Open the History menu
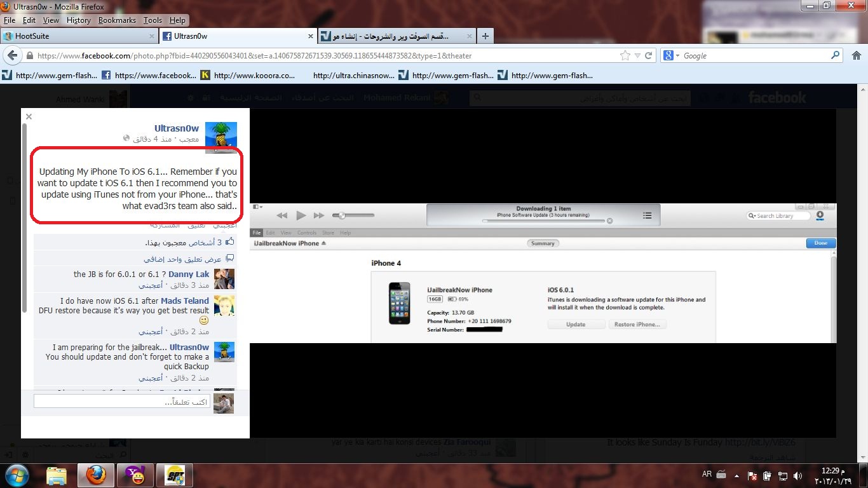 pos(79,20)
